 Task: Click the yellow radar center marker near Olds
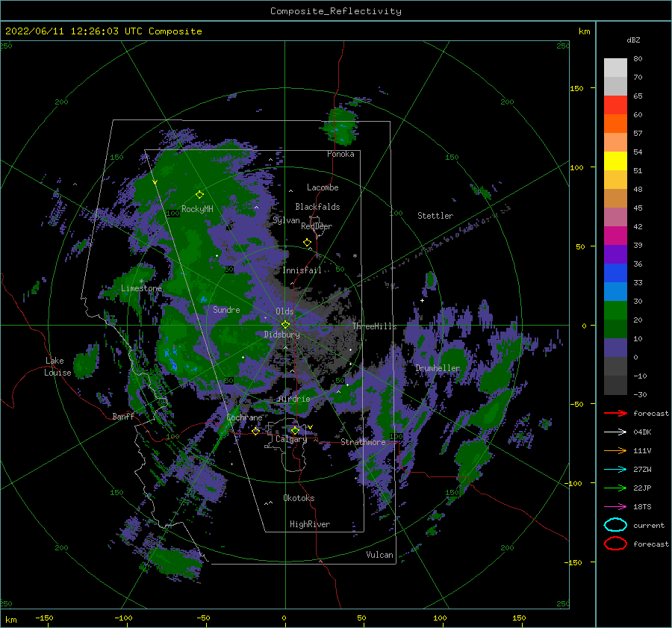[x=285, y=325]
